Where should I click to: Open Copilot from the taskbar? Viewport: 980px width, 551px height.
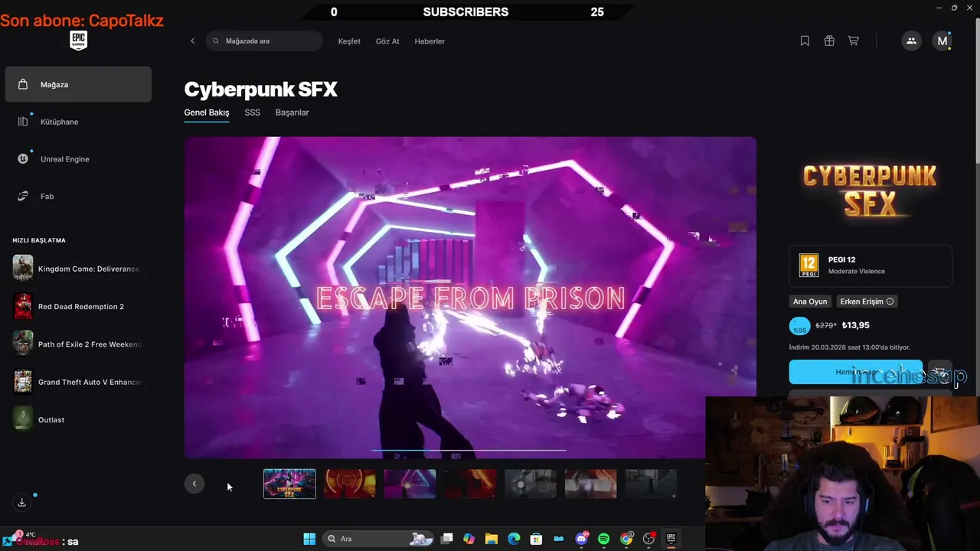469,539
